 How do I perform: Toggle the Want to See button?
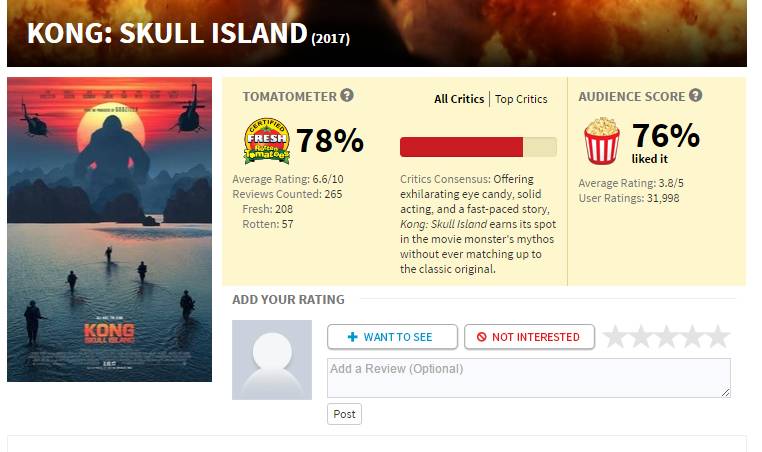pos(392,337)
